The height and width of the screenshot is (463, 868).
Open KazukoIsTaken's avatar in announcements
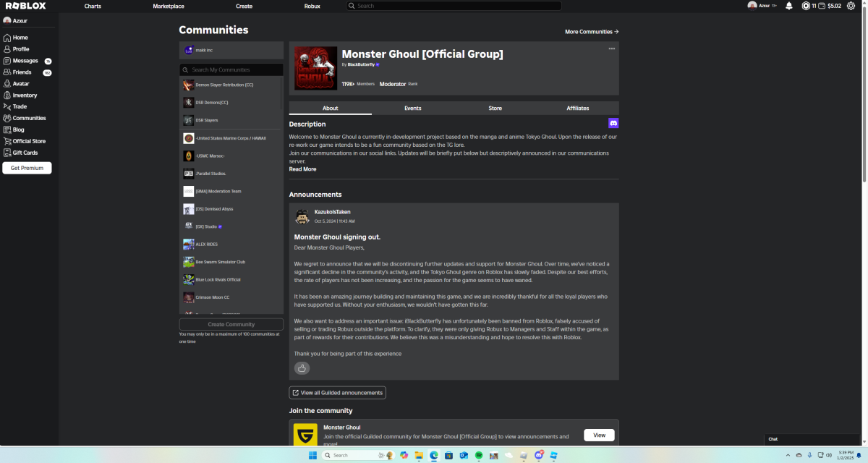[x=302, y=216]
